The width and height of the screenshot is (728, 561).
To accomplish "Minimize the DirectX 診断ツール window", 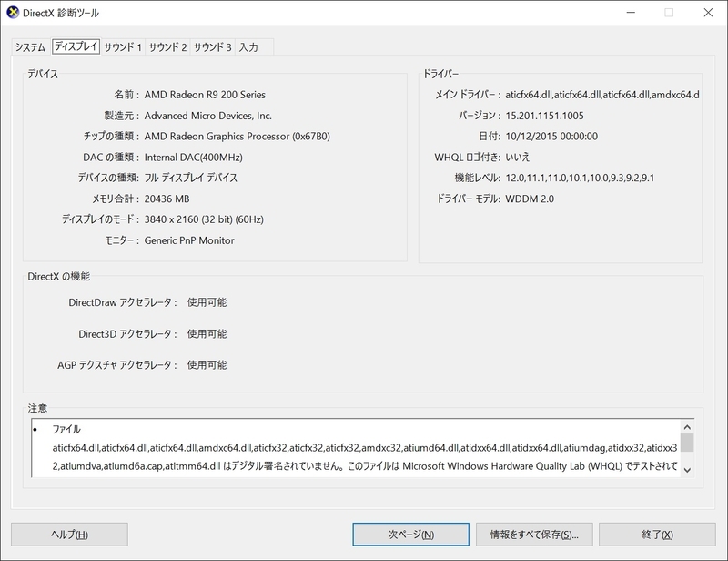I will 631,13.
